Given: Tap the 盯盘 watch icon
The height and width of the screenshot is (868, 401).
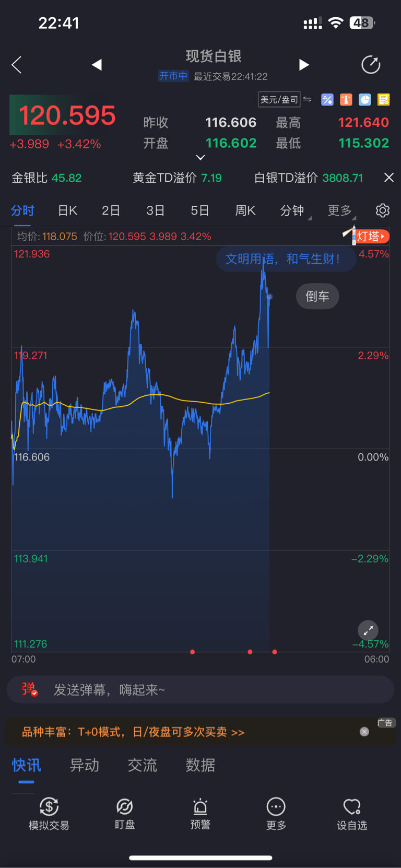Looking at the screenshot, I should coord(125,814).
